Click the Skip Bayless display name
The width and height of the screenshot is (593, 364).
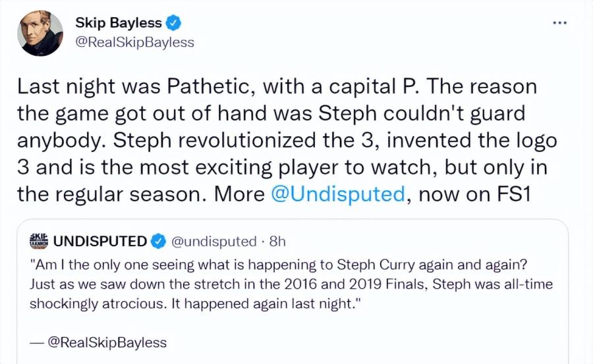click(x=119, y=22)
